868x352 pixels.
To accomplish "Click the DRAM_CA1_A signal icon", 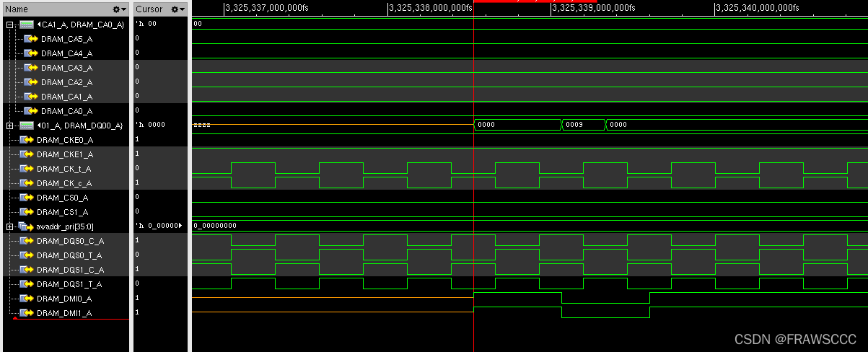I will [x=31, y=97].
